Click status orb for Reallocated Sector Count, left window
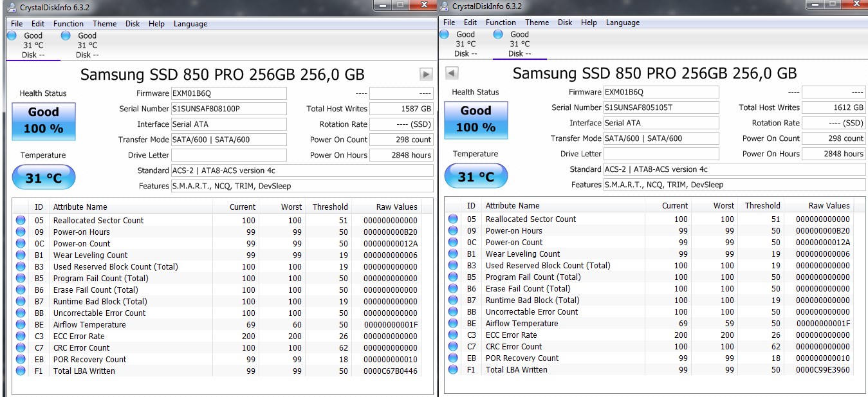Viewport: 868px width, 397px height. coord(21,220)
